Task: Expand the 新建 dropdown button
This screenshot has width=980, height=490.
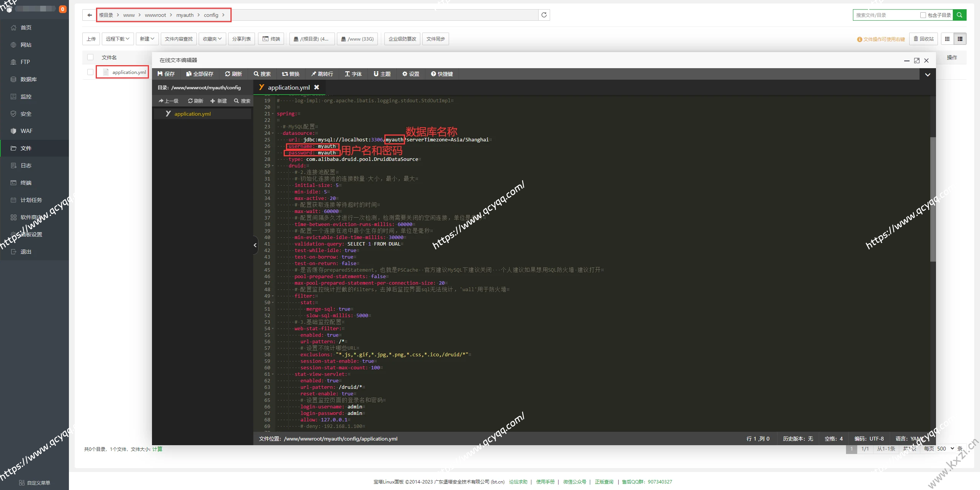Action: click(147, 39)
